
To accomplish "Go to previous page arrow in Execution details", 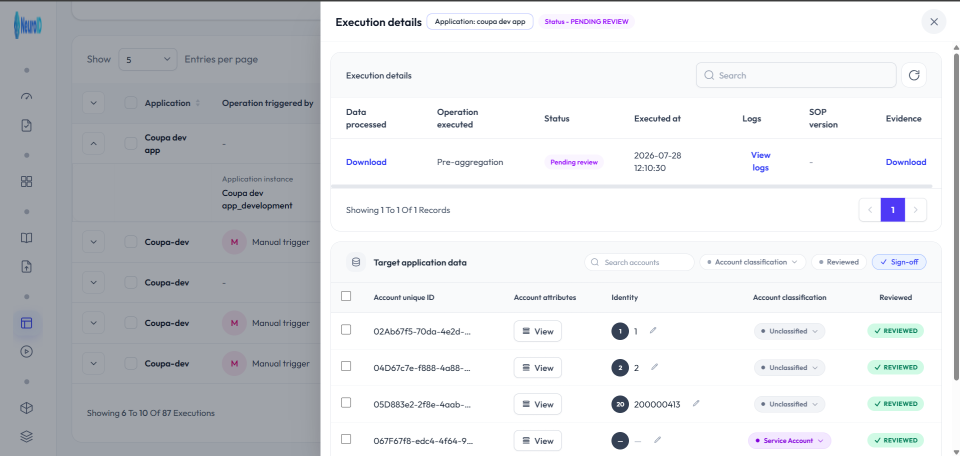I will pos(870,210).
